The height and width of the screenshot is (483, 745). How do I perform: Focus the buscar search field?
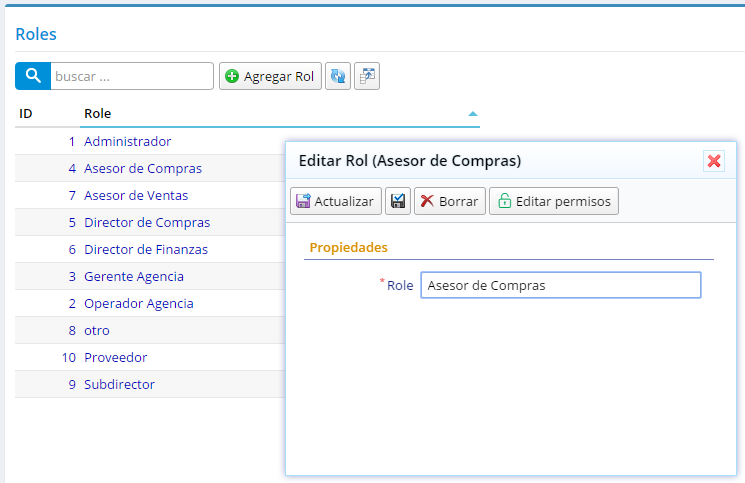(132, 76)
